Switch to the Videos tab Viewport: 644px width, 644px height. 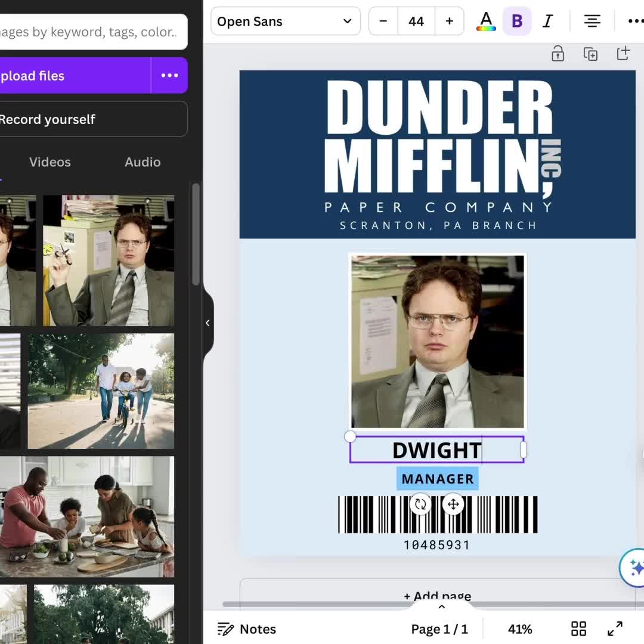(x=49, y=162)
